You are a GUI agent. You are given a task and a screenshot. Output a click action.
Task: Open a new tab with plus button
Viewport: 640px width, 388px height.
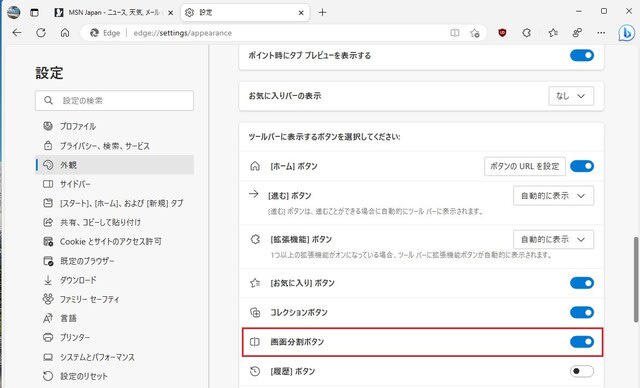tap(322, 12)
